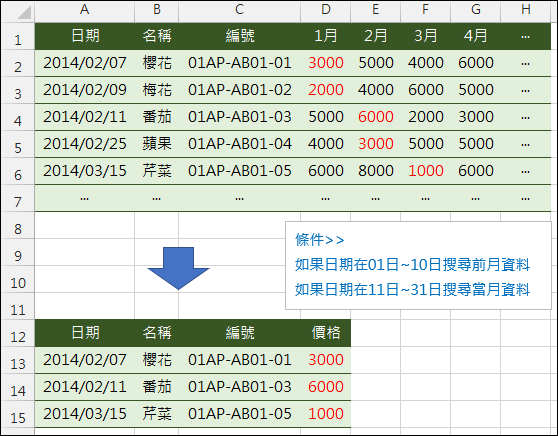Click red price 3000 in row 13
This screenshot has width=558, height=436.
[x=326, y=360]
